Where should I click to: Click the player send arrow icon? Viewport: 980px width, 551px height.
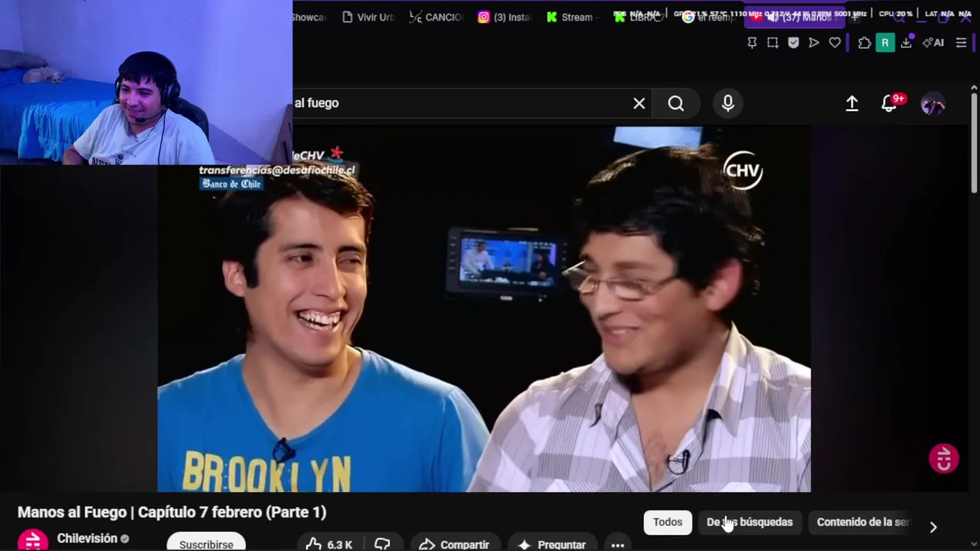[814, 43]
